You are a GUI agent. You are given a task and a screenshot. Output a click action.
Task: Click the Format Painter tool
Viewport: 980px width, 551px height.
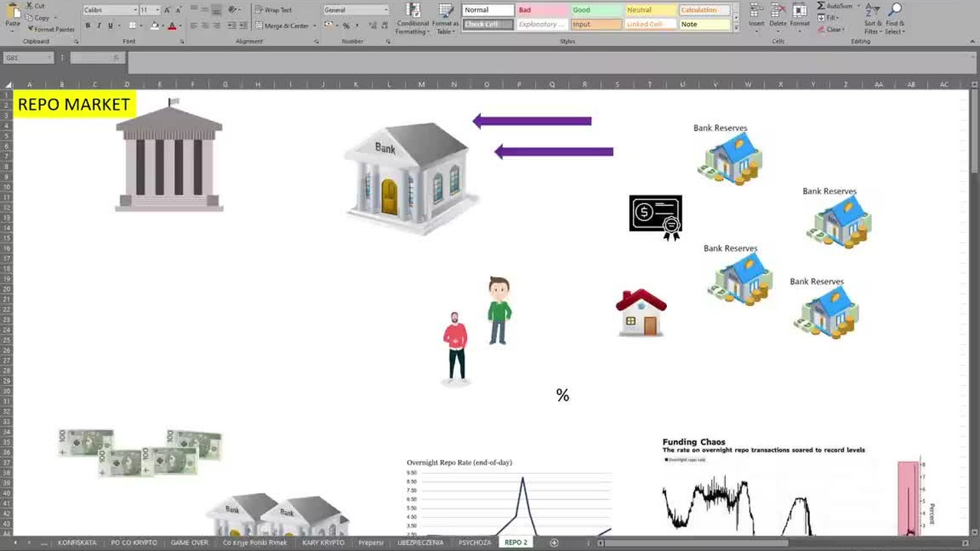click(51, 29)
